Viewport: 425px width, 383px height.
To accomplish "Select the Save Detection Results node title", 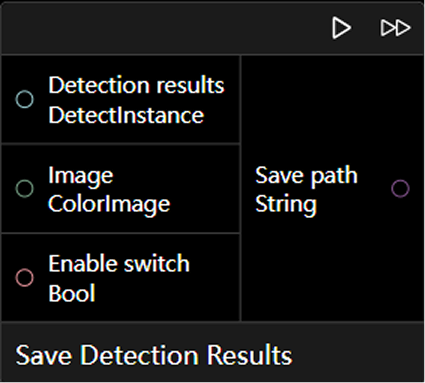I will pos(154,355).
